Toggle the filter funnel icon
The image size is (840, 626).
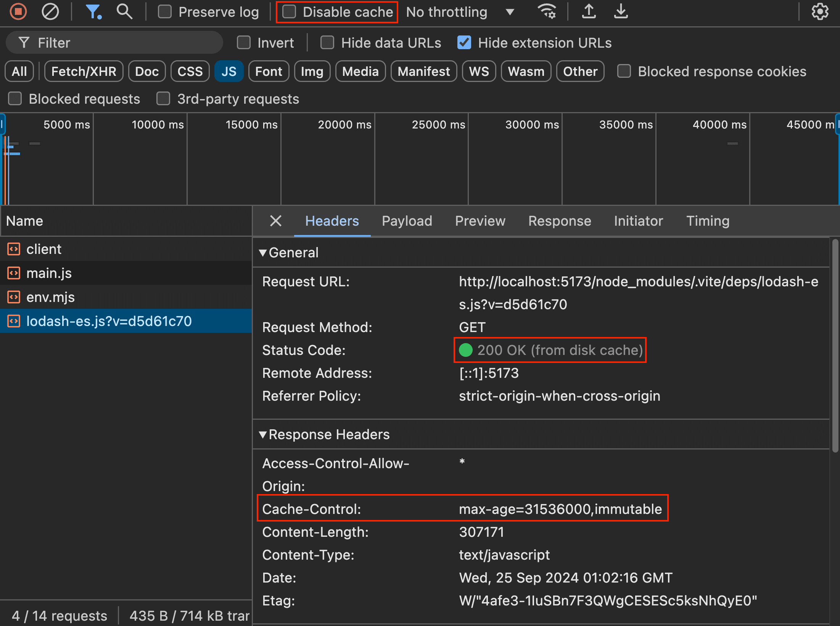pyautogui.click(x=93, y=12)
